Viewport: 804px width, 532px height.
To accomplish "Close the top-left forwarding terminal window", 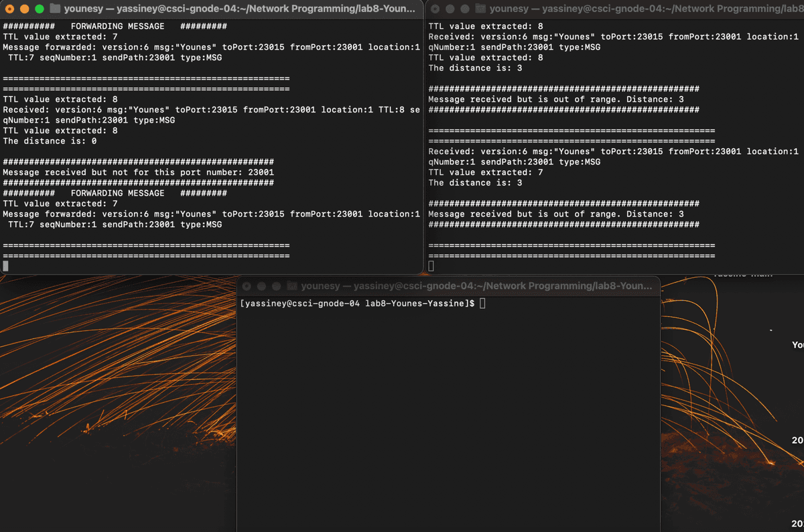I will point(9,9).
